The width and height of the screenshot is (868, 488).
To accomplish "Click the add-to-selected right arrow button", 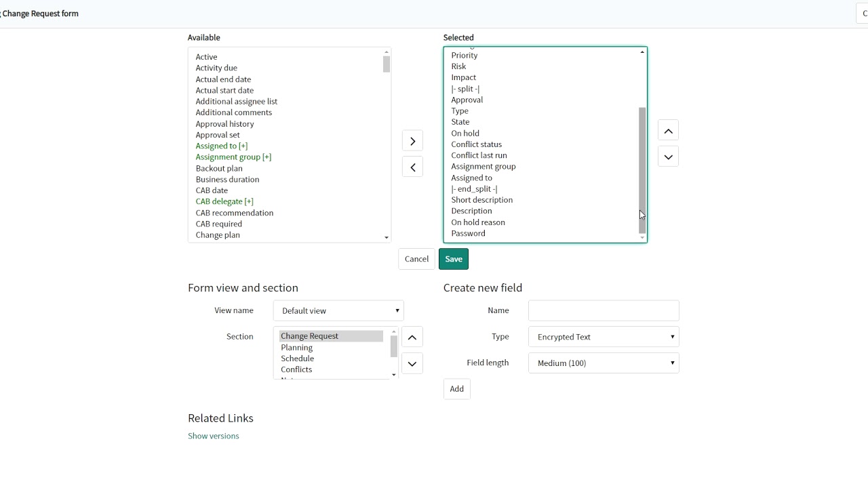I will (412, 141).
